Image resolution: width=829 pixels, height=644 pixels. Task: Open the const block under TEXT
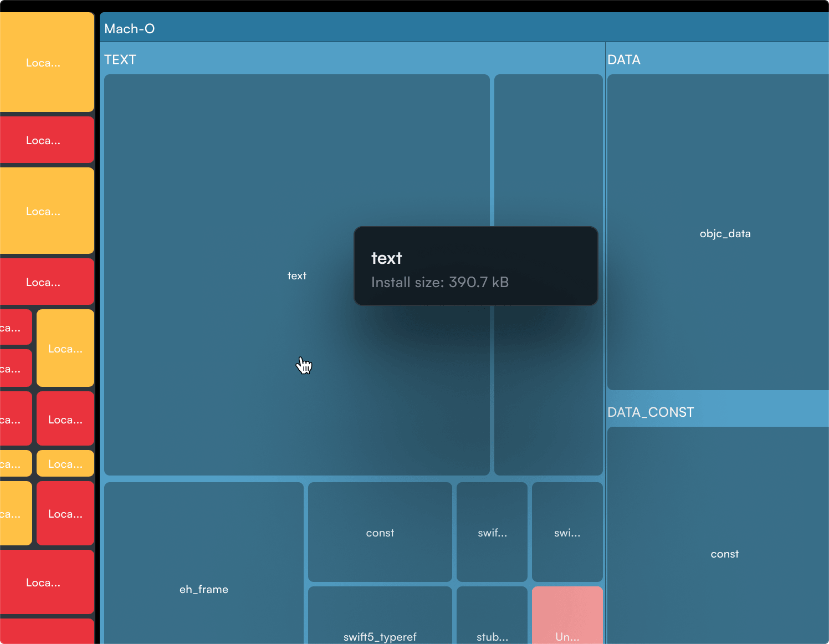380,533
